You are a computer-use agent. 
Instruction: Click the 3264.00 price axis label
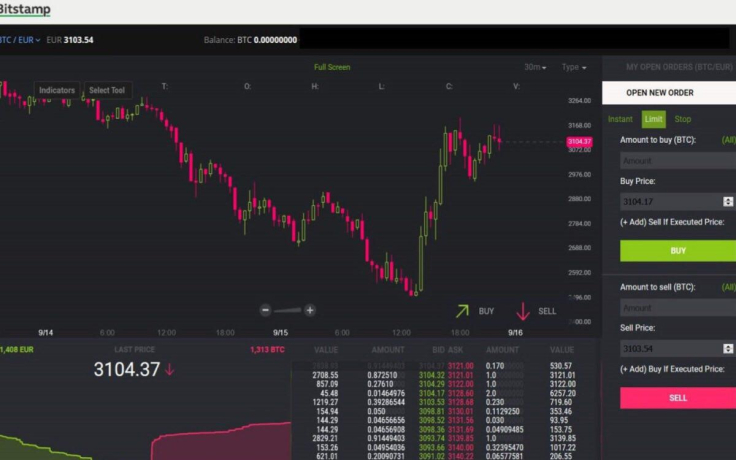click(x=579, y=100)
